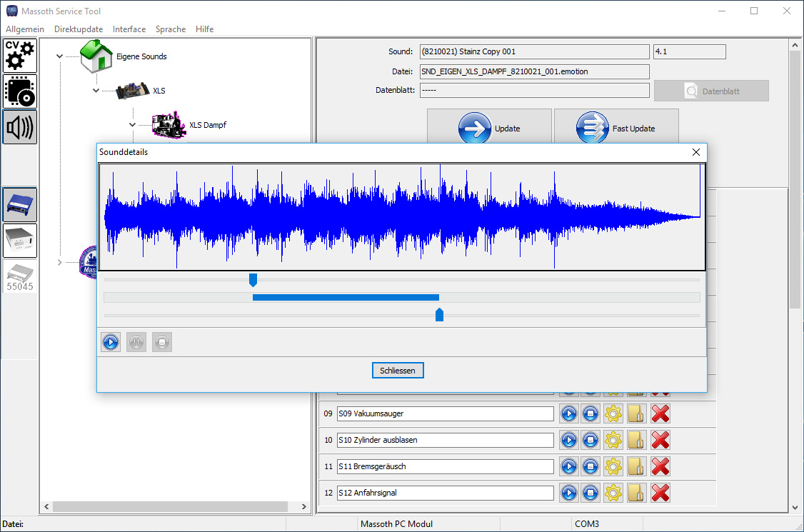Delete sound S12 Anfahrsignal
The width and height of the screenshot is (804, 532).
(660, 493)
